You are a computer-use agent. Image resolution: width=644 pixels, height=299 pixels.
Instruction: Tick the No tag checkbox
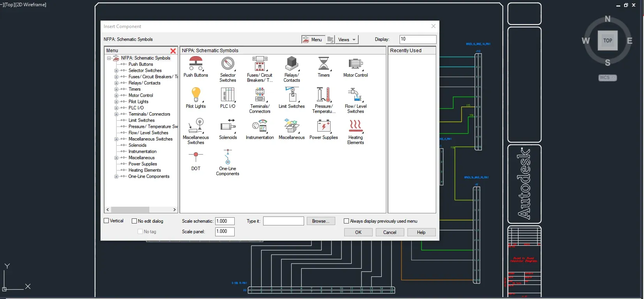(140, 232)
